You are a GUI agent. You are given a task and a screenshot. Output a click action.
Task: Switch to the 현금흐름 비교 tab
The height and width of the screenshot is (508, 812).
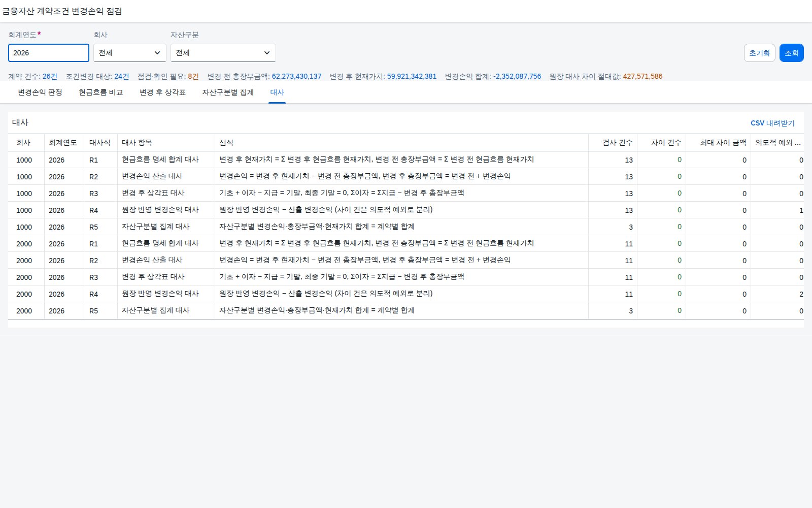[x=101, y=92]
